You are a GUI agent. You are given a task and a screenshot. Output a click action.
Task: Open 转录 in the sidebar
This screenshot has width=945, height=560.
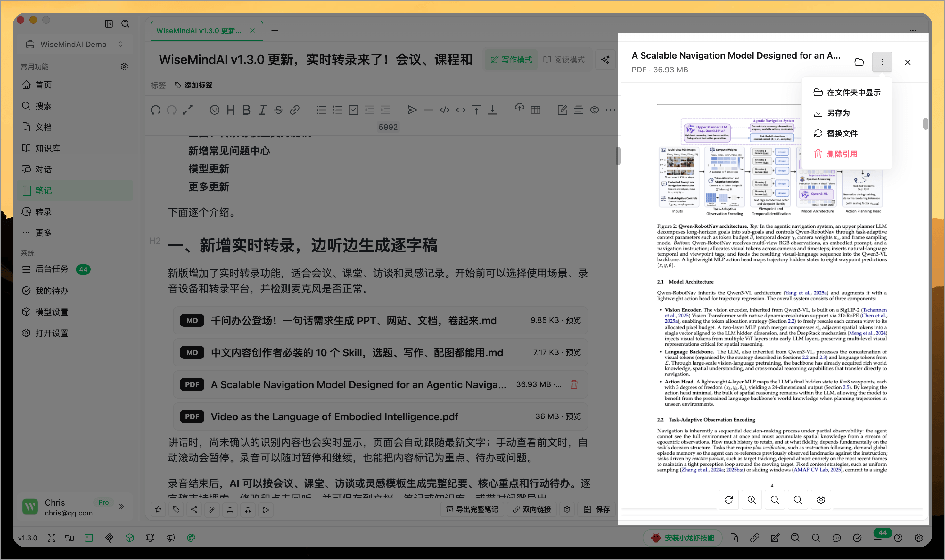coord(75,212)
